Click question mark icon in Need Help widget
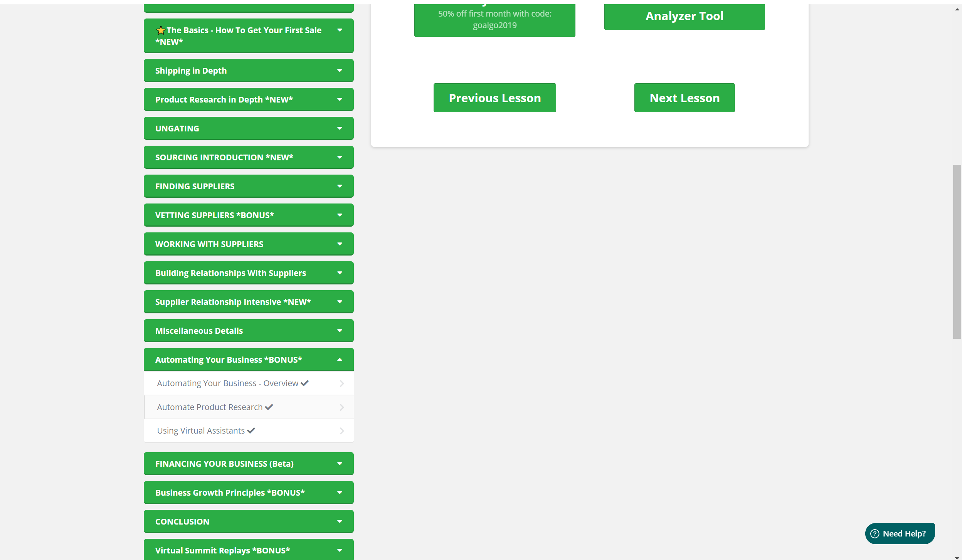Viewport: 962px width, 560px height. pyautogui.click(x=875, y=533)
